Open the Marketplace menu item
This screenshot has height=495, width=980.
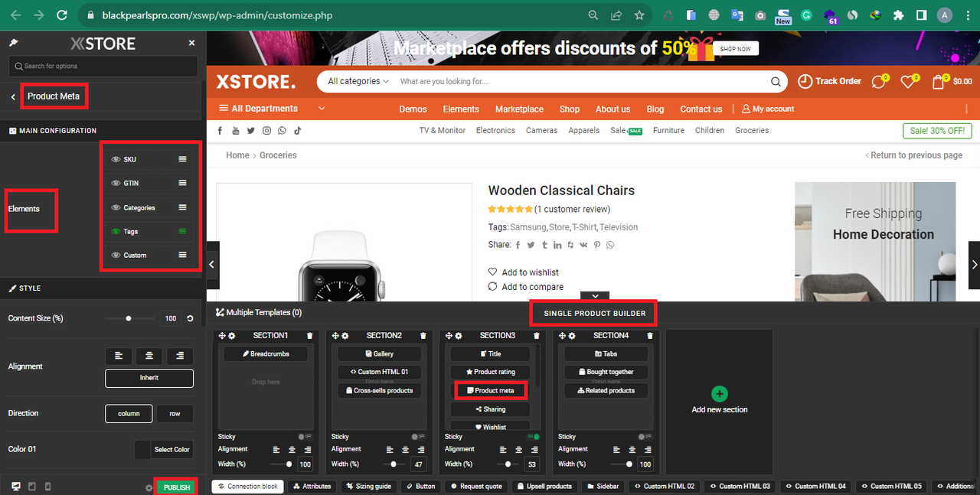pyautogui.click(x=519, y=109)
